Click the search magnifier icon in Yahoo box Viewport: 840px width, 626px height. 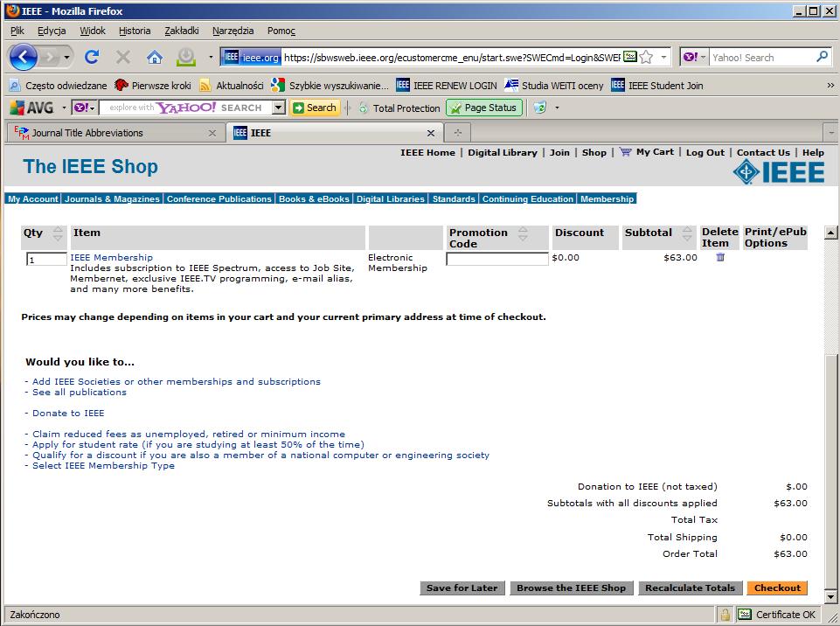point(822,56)
